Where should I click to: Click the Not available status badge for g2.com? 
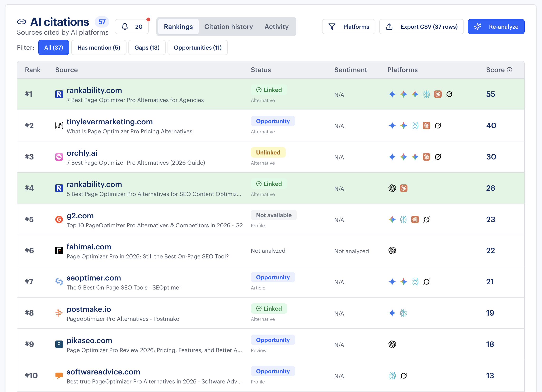click(x=274, y=215)
